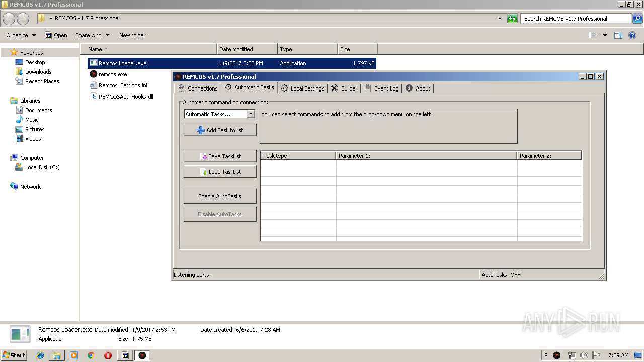Click Add Task to list button
644x362 pixels.
coord(220,130)
